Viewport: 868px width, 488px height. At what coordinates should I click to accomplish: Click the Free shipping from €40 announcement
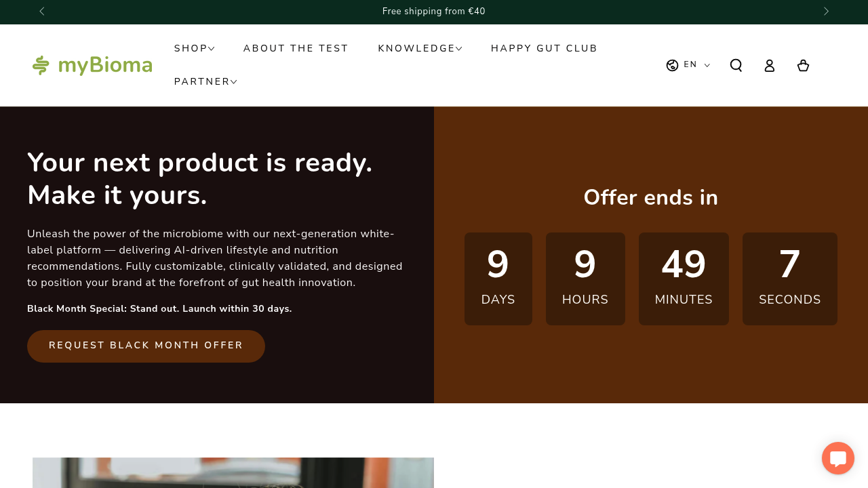tap(434, 12)
